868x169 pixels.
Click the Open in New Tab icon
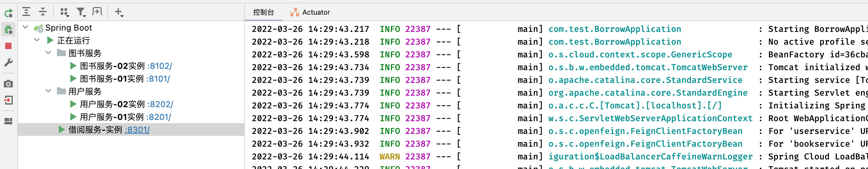(97, 12)
